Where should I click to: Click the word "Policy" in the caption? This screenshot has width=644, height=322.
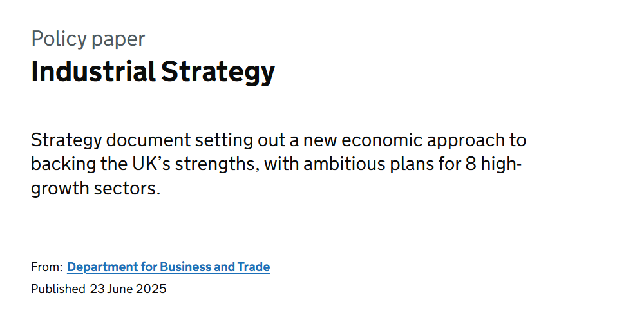click(59, 39)
